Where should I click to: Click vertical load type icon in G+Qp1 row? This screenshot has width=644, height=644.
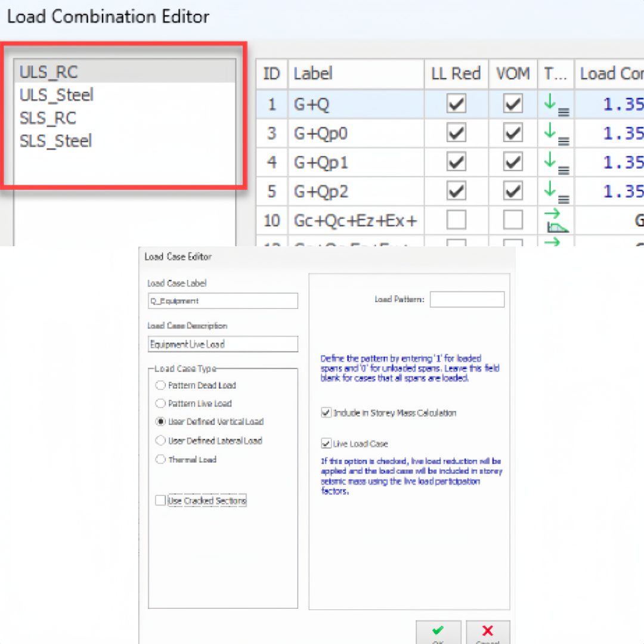point(556,163)
